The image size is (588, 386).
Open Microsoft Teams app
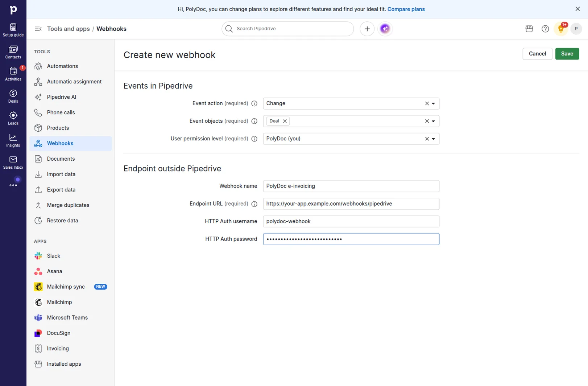pyautogui.click(x=71, y=317)
